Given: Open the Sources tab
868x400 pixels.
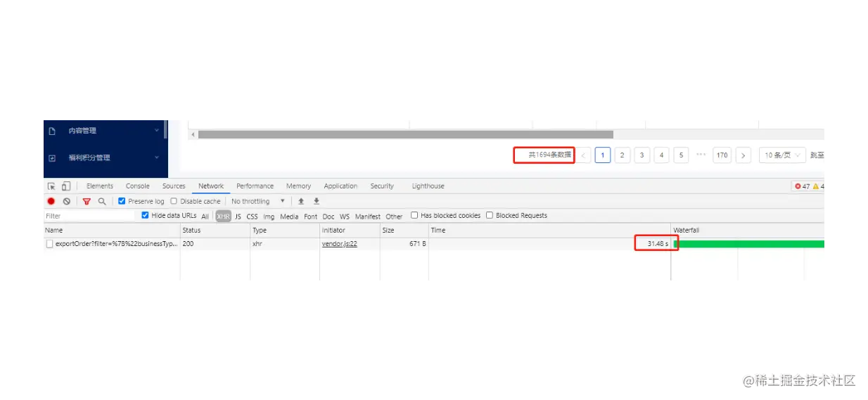Looking at the screenshot, I should 174,186.
